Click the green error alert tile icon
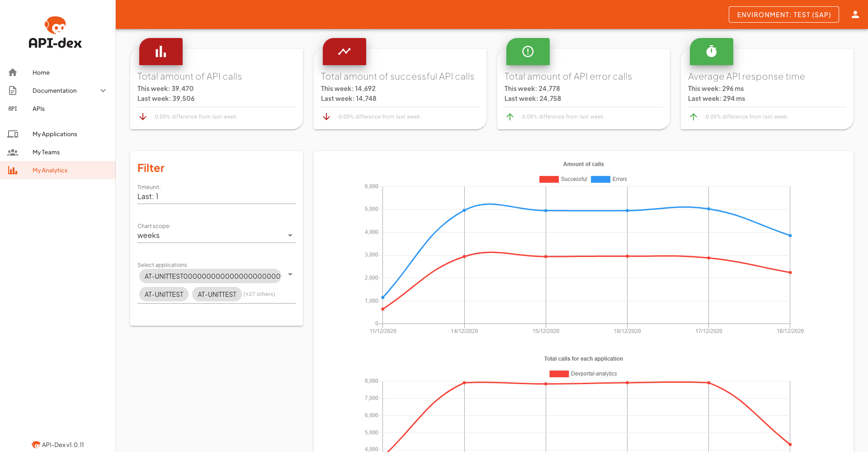 pyautogui.click(x=528, y=52)
